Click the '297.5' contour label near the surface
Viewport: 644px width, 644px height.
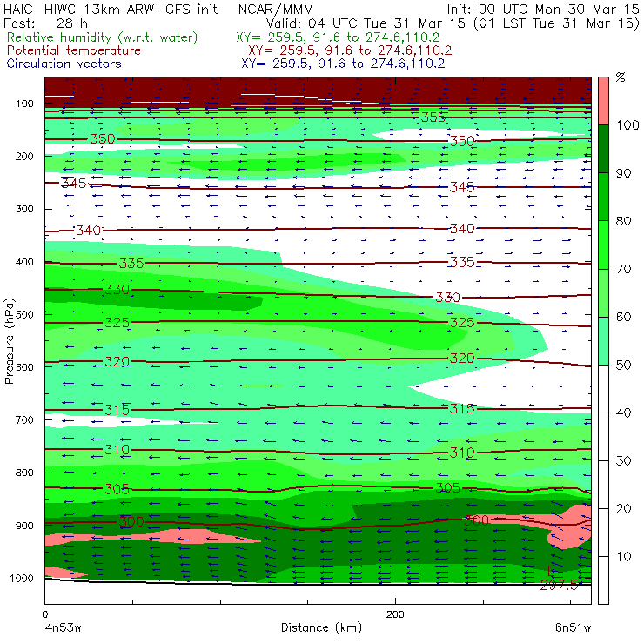coord(559,586)
